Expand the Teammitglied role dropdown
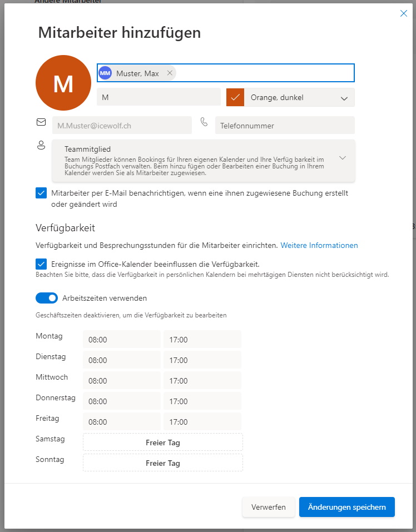416x532 pixels. tap(203, 161)
